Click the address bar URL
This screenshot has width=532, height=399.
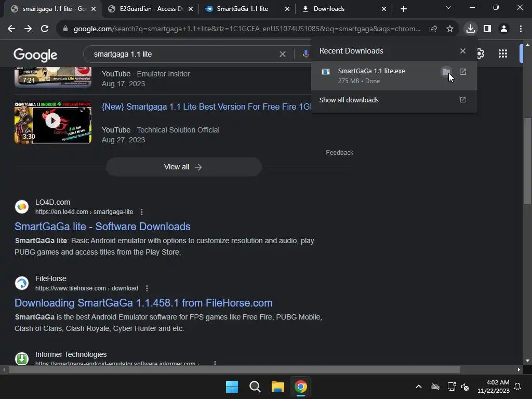coord(247,29)
